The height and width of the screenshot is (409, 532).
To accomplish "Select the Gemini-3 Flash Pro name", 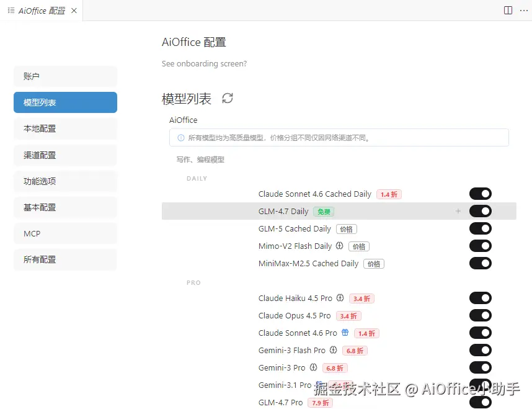I will click(x=292, y=350).
